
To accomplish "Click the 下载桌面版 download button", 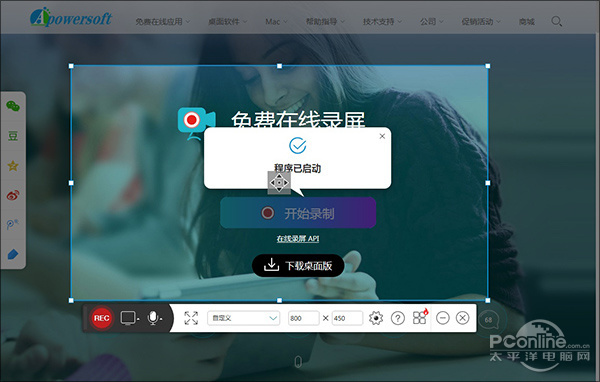I will (298, 265).
